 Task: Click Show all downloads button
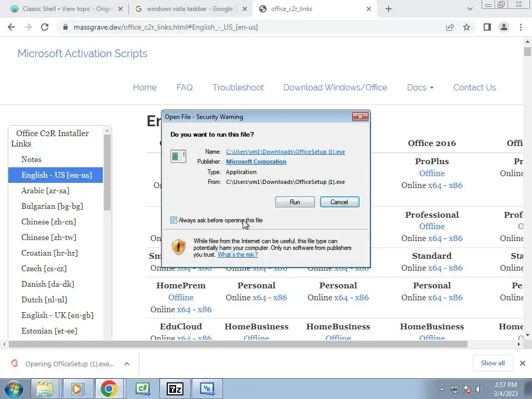coord(493,363)
